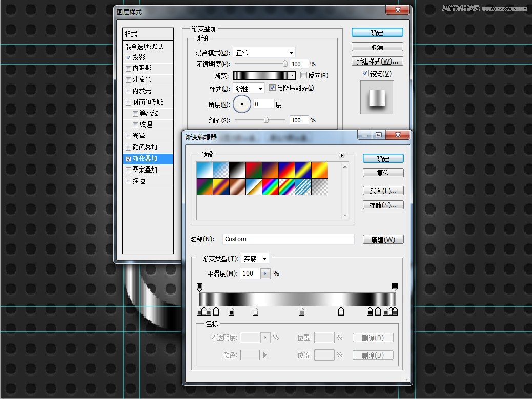The height and width of the screenshot is (399, 532).
Task: Click the opacity (不透明度) slider handle
Action: pos(285,64)
